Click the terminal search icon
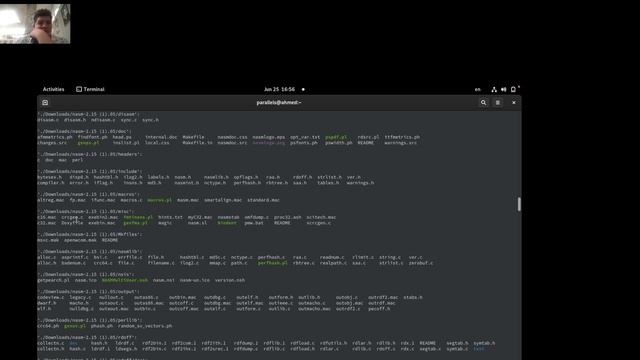Viewport: 640px width, 360px height. click(x=483, y=102)
